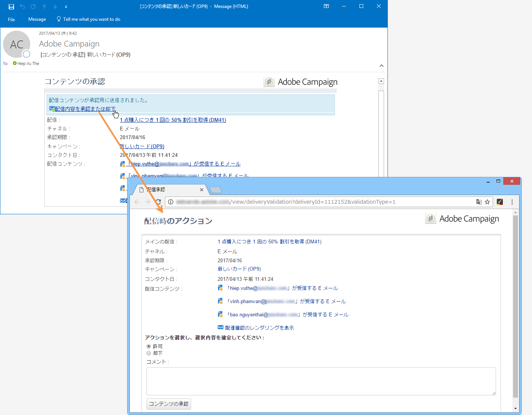Go to next item using down arrow

coord(55,6)
